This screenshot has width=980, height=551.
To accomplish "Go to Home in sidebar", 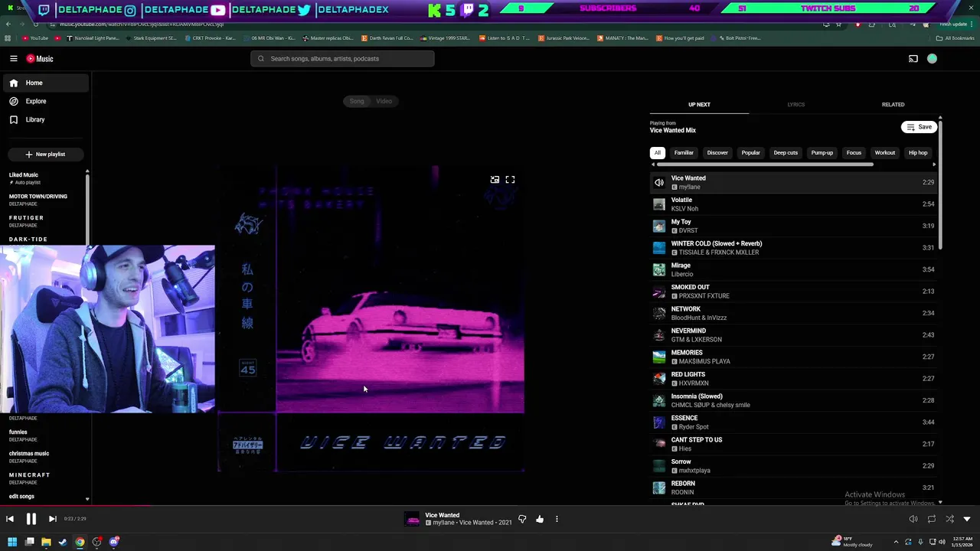I will coord(45,83).
